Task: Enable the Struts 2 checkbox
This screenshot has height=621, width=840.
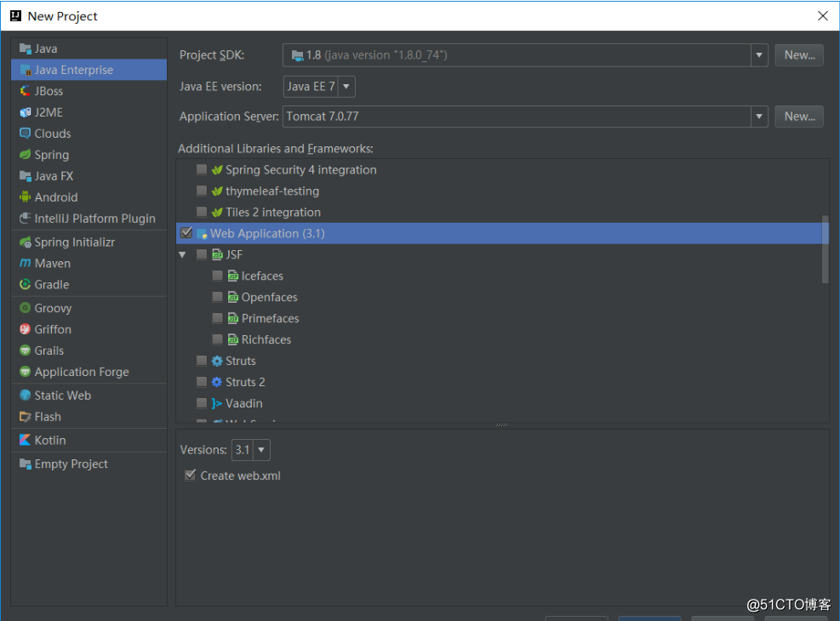Action: coord(202,382)
